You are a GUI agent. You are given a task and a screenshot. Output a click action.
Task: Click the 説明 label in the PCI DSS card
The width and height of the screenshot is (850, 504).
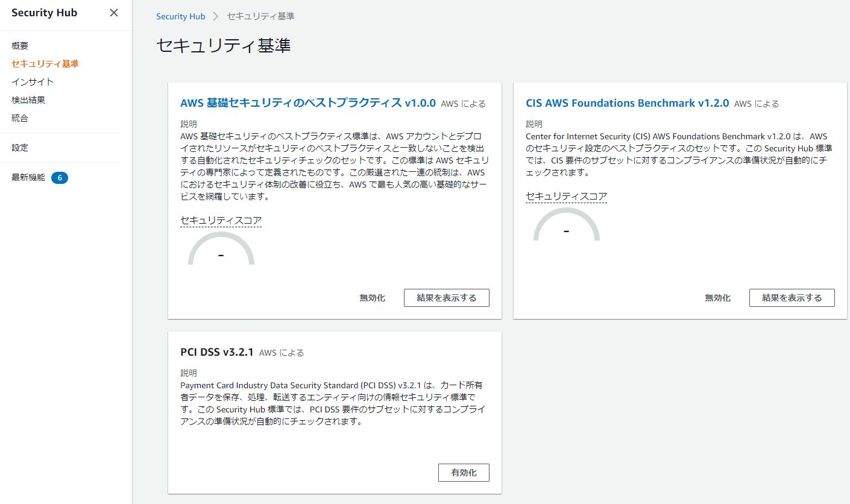click(189, 373)
